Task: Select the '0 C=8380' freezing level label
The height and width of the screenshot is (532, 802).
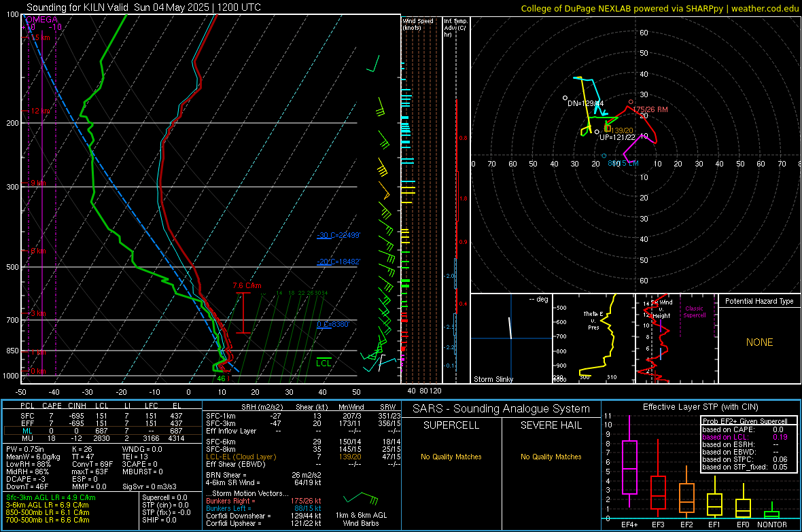Action: tap(333, 324)
